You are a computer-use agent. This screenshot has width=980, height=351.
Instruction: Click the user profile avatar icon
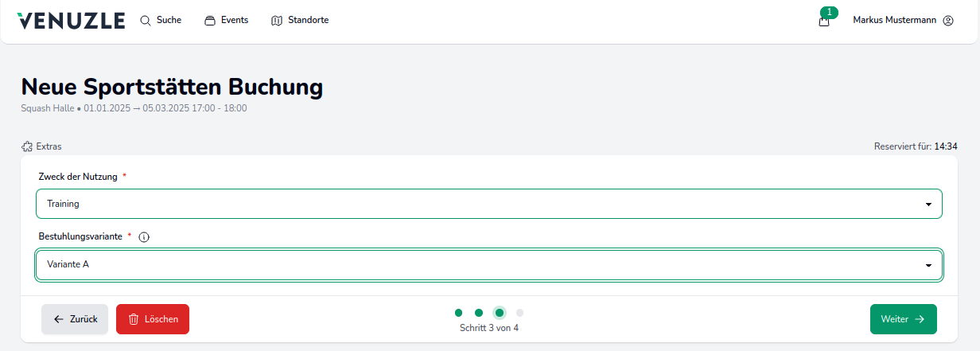coord(948,21)
